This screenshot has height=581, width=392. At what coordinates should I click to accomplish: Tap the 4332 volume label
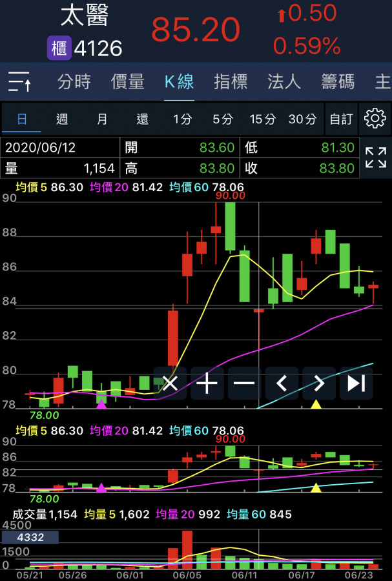click(30, 537)
